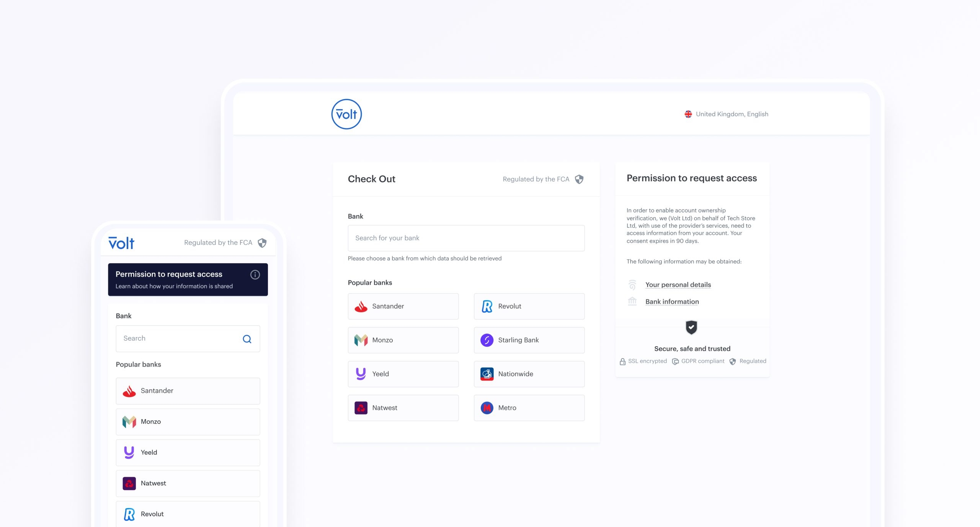Viewport: 980px width, 527px height.
Task: Click the FCA shield icon in mobile view
Action: click(263, 242)
